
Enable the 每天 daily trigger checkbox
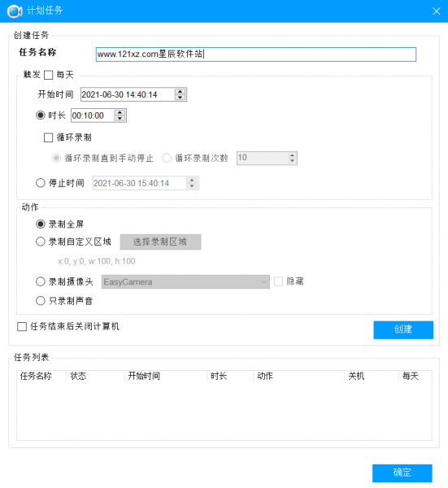click(49, 75)
